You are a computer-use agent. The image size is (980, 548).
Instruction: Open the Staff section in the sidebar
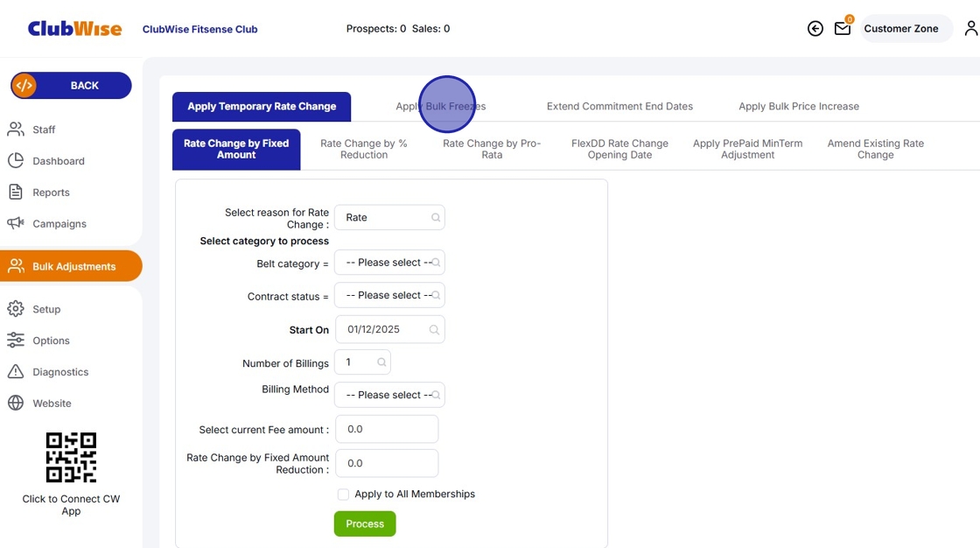coord(42,129)
